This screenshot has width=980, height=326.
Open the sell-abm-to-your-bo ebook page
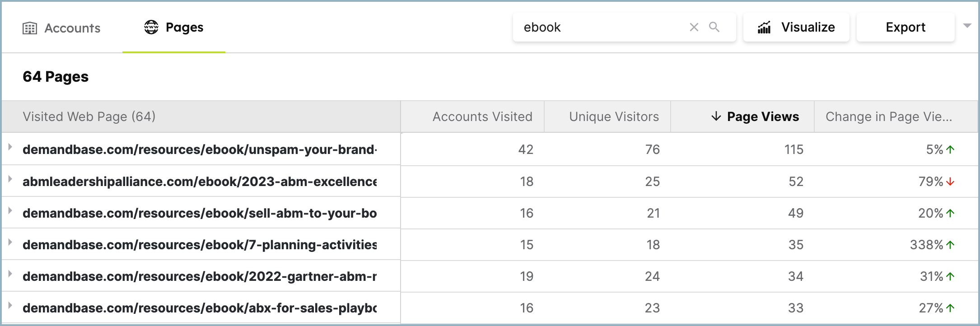click(200, 213)
